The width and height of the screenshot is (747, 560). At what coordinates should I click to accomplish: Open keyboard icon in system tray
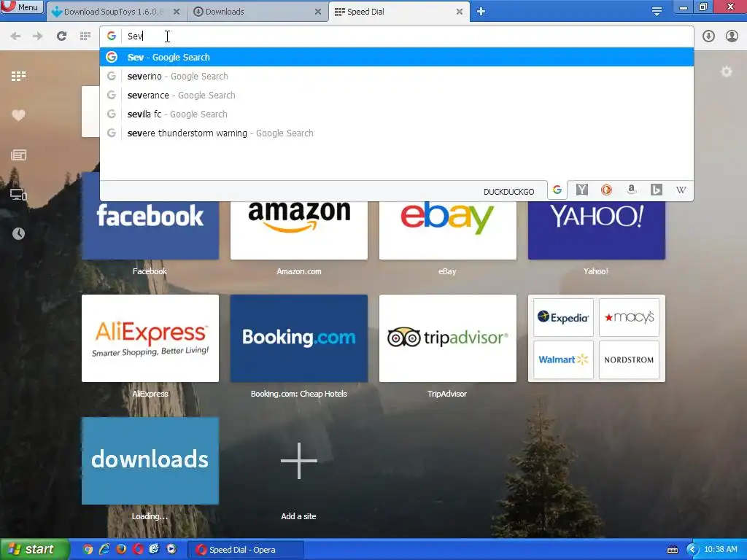click(672, 550)
